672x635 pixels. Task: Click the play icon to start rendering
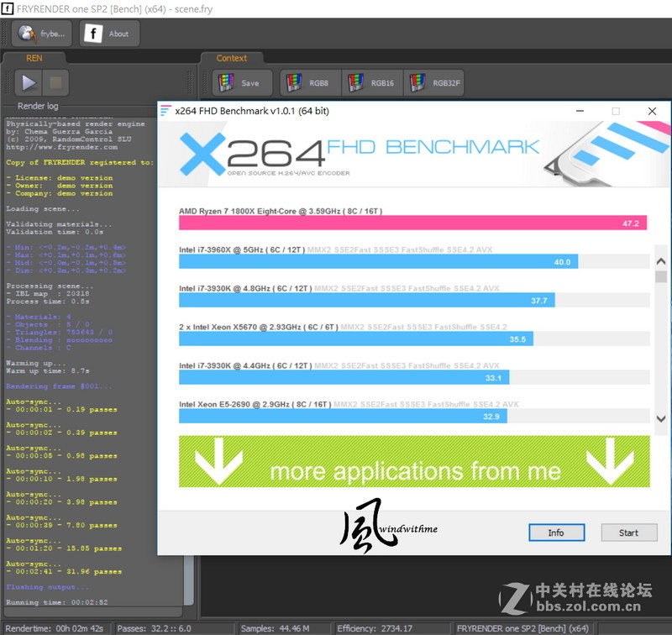tap(27, 82)
